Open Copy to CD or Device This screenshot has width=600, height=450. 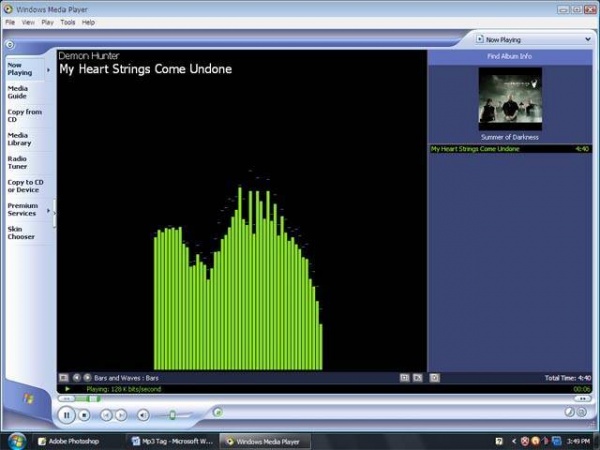coord(26,186)
